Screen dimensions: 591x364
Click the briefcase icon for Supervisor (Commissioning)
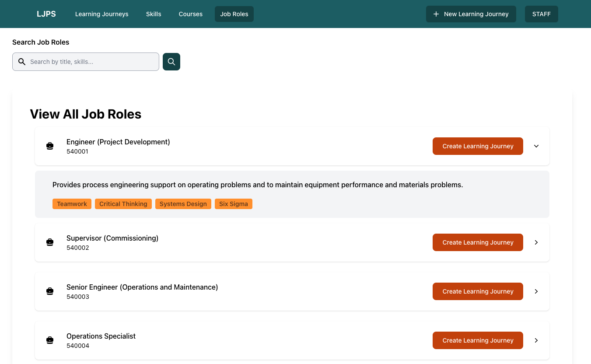tap(50, 242)
